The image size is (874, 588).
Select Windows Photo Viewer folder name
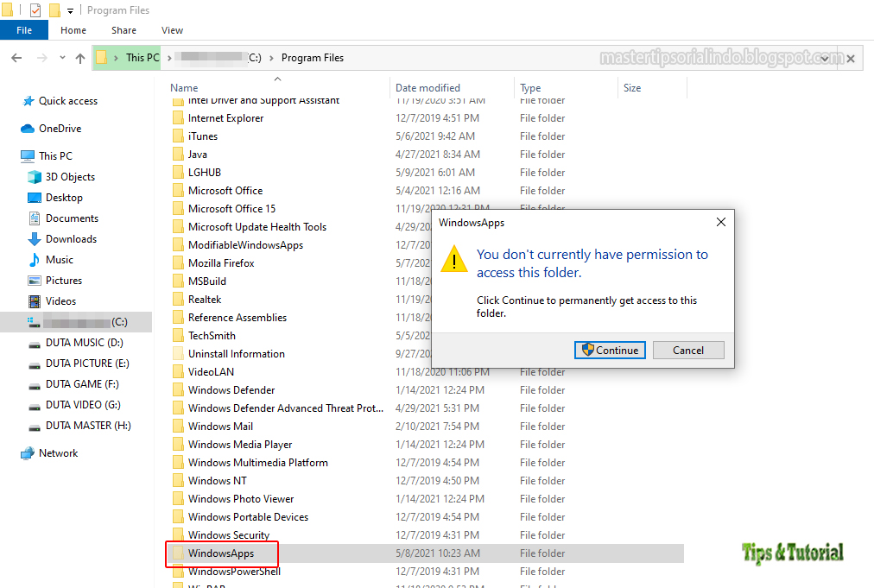coord(241,498)
